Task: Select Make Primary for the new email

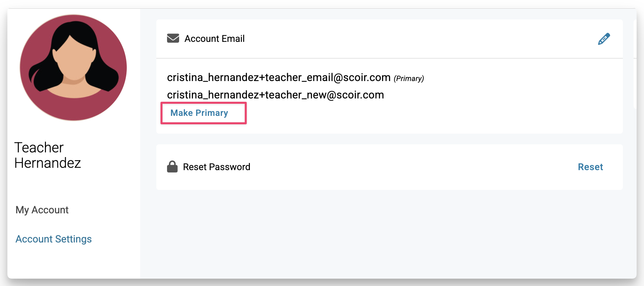Action: point(199,113)
